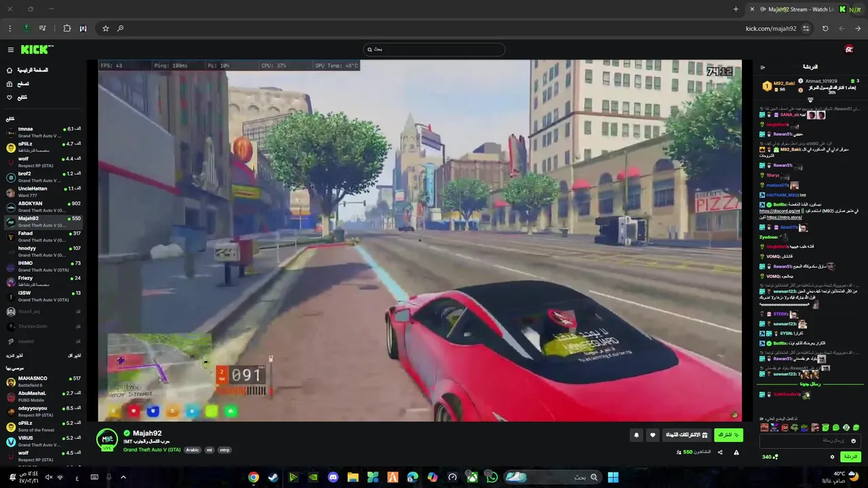Open Fahad channel in sidebar
The height and width of the screenshot is (488, 868).
click(43, 237)
